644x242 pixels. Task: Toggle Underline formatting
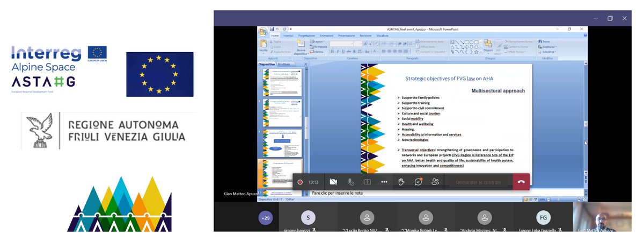(x=343, y=51)
